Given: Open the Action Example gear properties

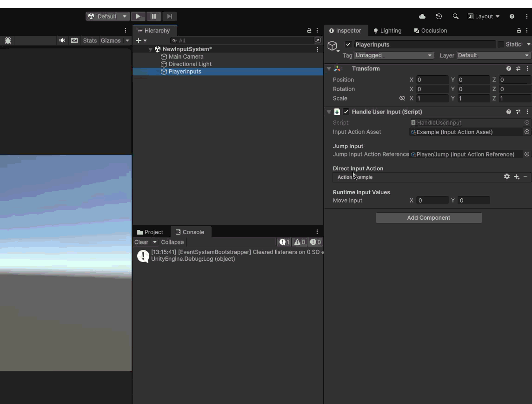Looking at the screenshot, I should click(x=506, y=176).
